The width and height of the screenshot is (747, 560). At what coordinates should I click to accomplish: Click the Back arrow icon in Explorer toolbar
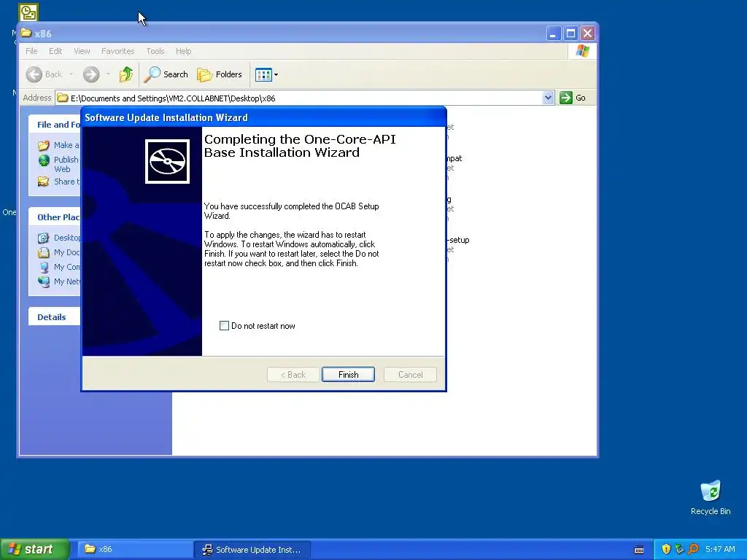(34, 74)
